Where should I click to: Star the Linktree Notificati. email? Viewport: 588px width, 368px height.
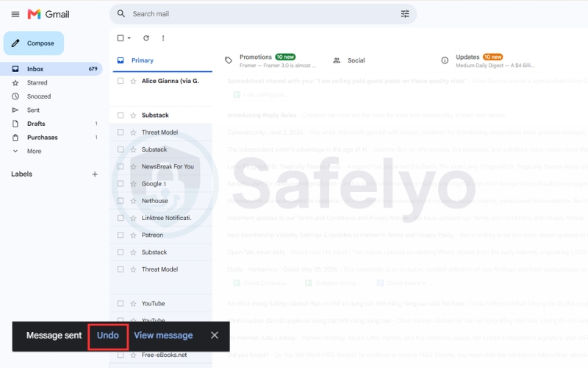(133, 218)
